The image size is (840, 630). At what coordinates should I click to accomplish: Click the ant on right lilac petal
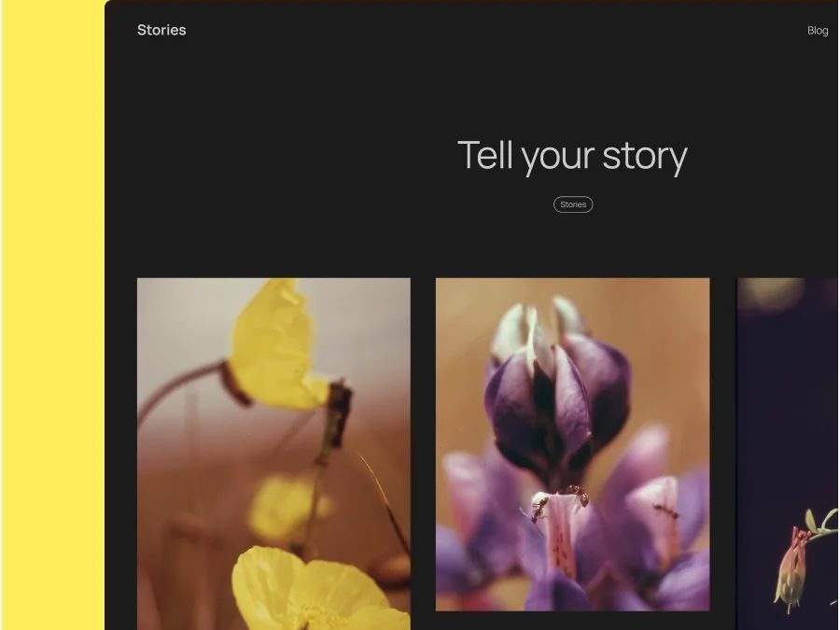tap(665, 511)
